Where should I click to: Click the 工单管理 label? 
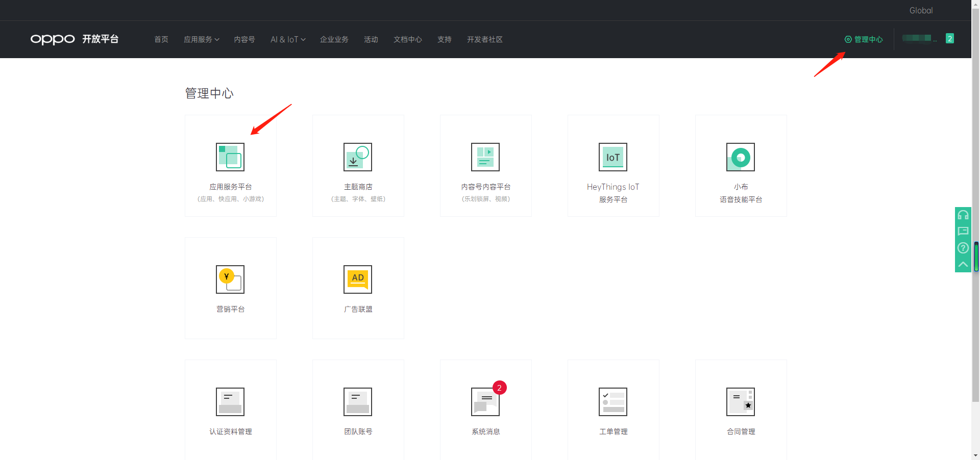pyautogui.click(x=614, y=431)
